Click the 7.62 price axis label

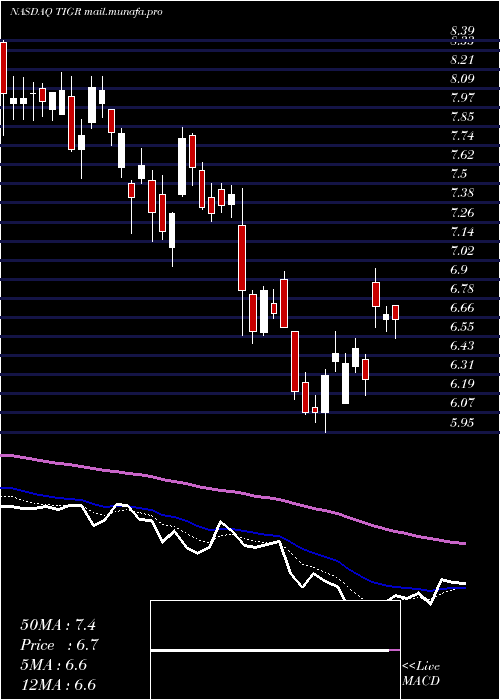(462, 155)
